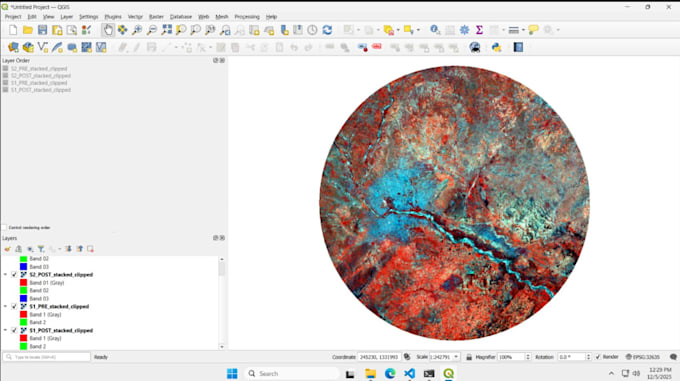680x381 pixels.
Task: Open the Style Manager icon
Action: (x=87, y=30)
